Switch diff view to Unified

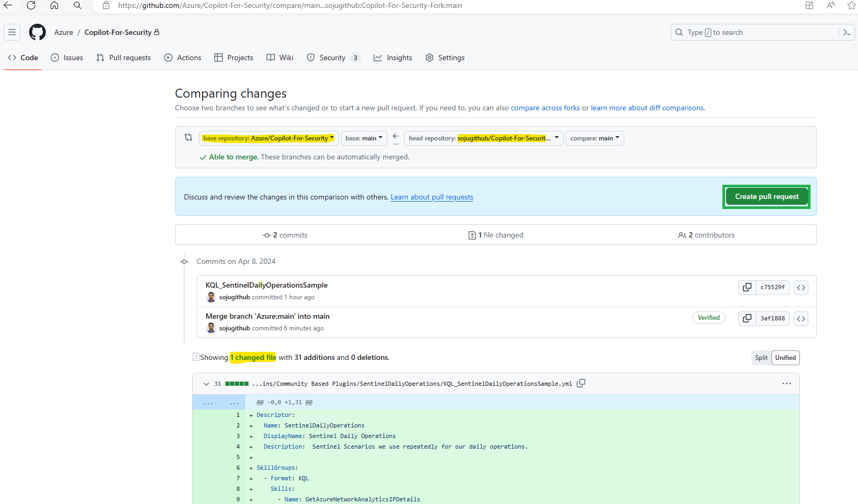point(785,358)
